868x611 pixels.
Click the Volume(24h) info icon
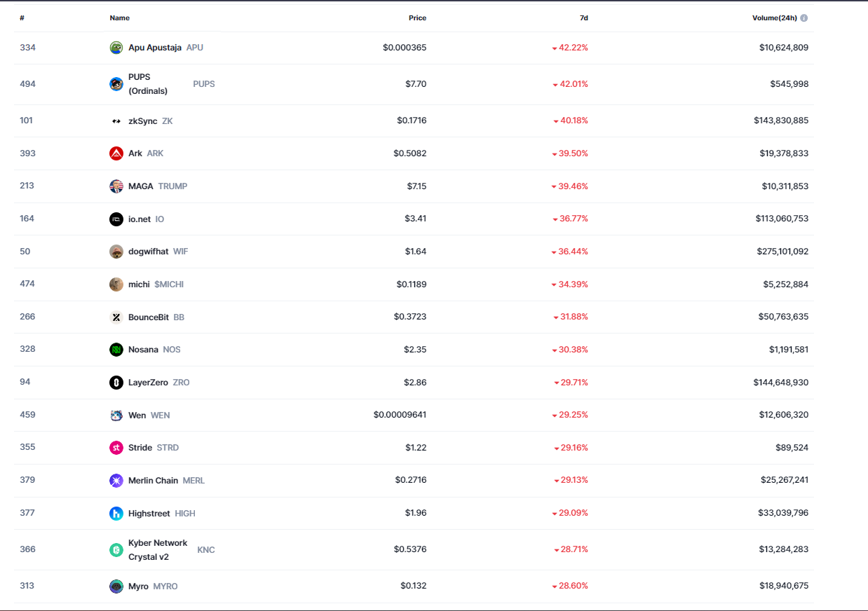coord(804,18)
